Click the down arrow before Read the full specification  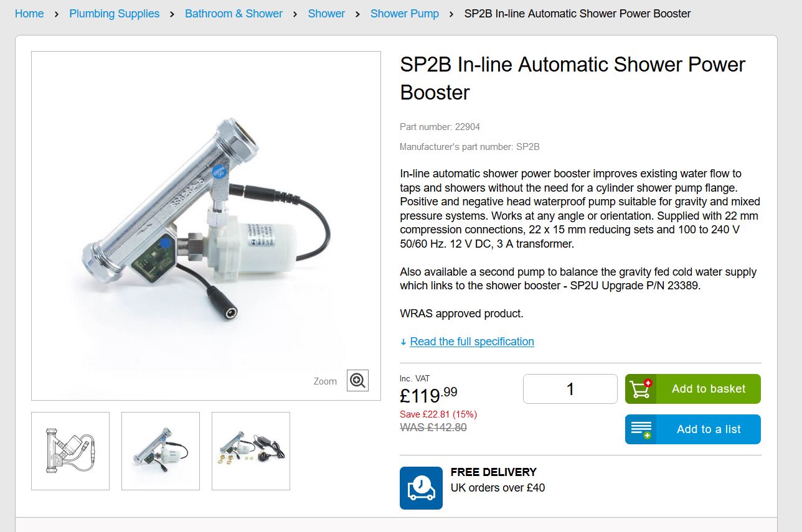(403, 342)
